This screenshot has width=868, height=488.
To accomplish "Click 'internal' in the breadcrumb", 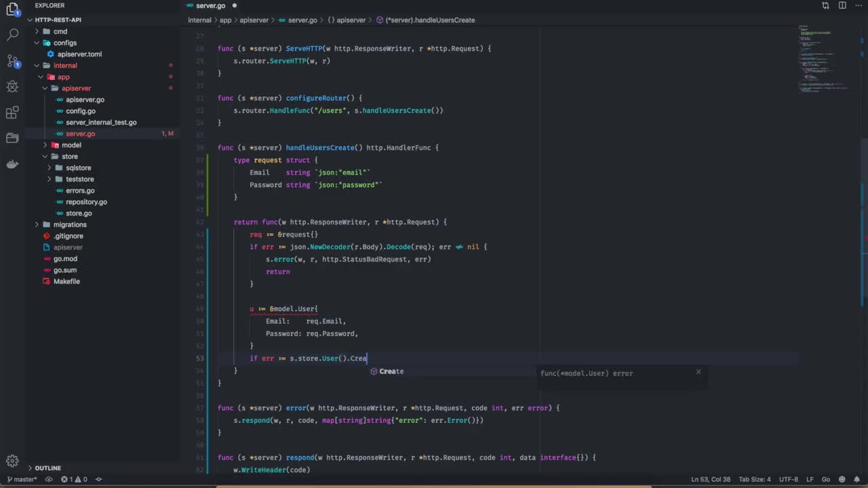I will coord(199,20).
